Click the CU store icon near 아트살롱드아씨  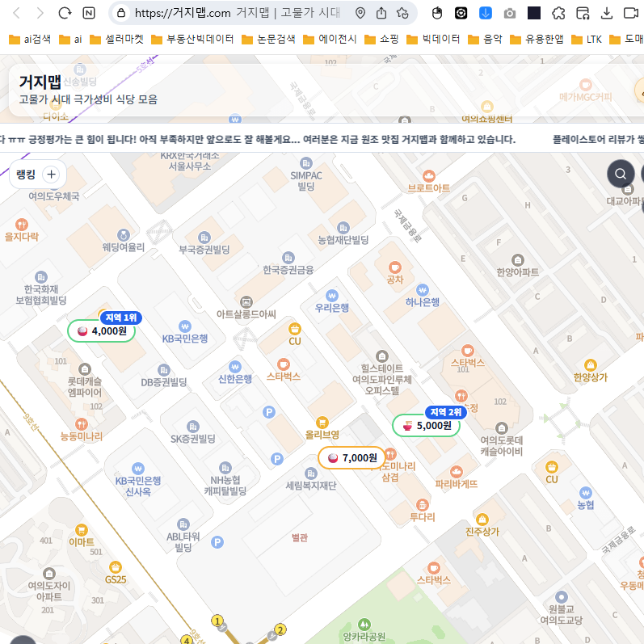point(295,329)
